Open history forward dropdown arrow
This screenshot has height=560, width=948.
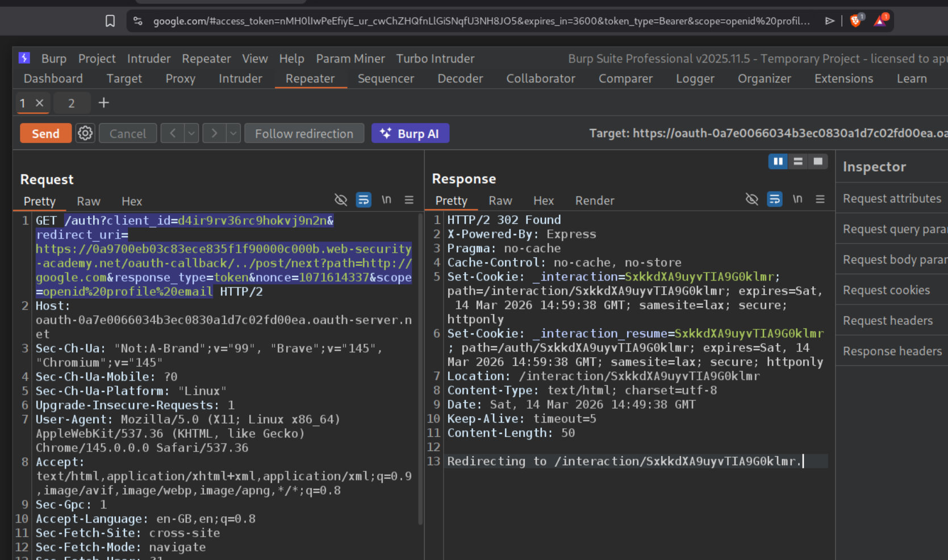[x=233, y=133]
